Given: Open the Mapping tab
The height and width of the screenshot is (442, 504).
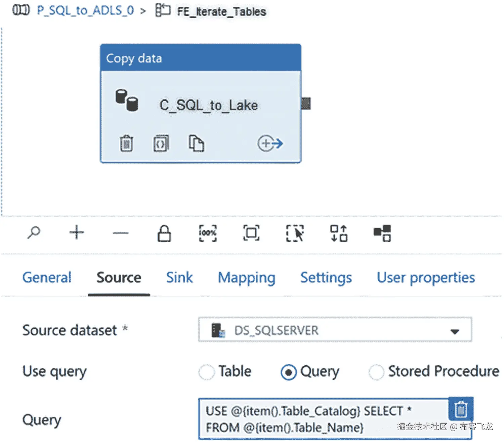Looking at the screenshot, I should 246,278.
